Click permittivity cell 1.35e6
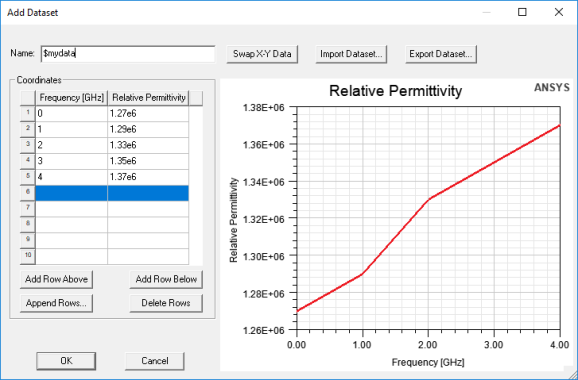 coord(148,161)
